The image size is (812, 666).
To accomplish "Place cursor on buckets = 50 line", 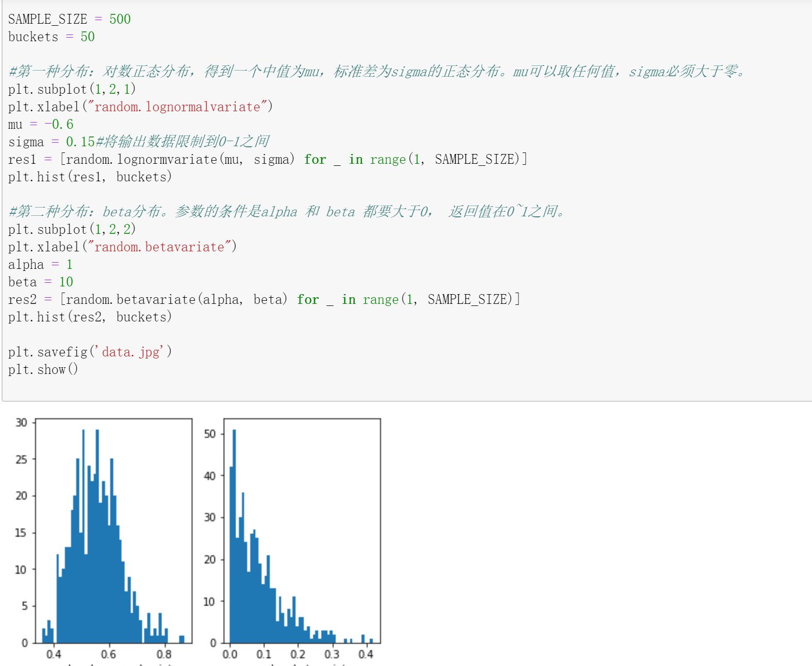I will [x=51, y=37].
